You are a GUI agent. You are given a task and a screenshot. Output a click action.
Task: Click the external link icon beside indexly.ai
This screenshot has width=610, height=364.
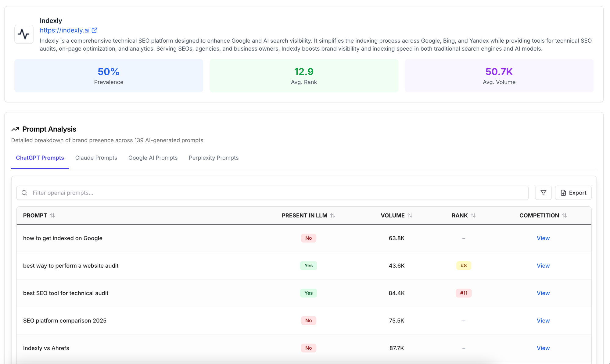pos(95,30)
